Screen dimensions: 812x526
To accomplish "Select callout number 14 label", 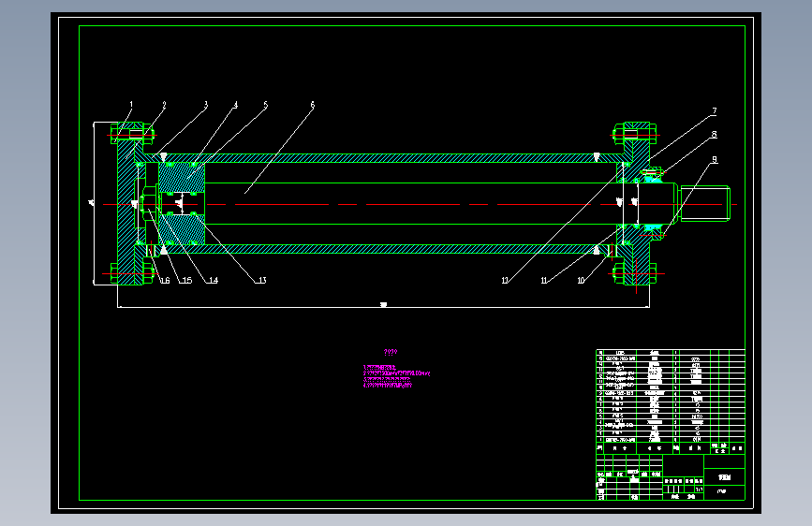I will (x=214, y=281).
